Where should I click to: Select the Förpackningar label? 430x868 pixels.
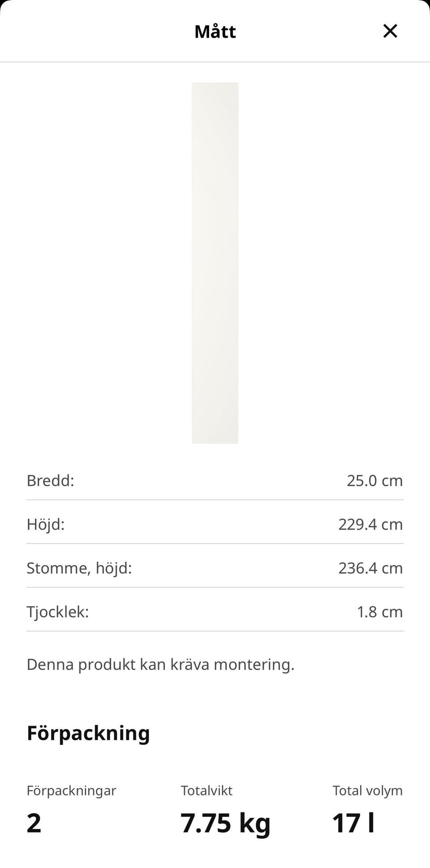click(x=71, y=790)
